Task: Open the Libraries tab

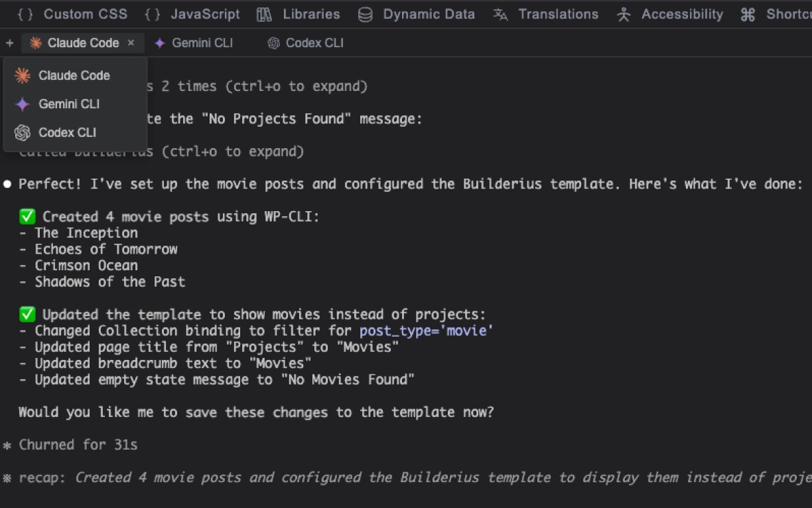Action: 298,14
